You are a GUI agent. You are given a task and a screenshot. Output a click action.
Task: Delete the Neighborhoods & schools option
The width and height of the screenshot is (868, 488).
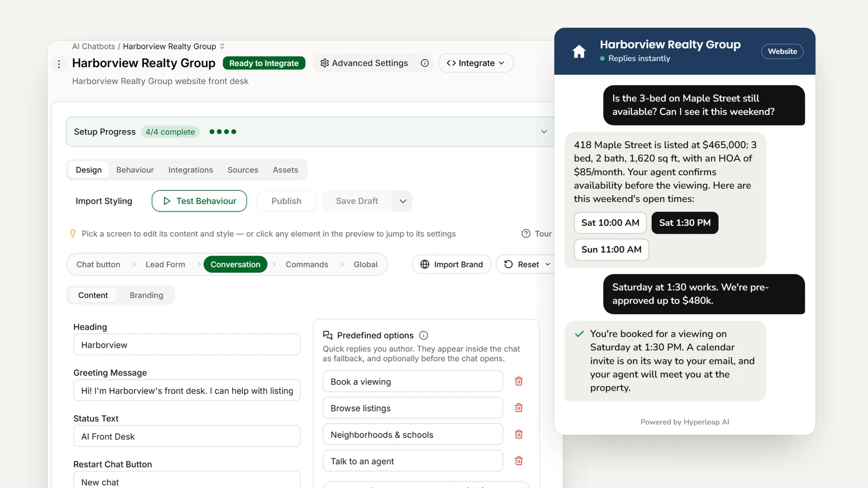(x=519, y=434)
